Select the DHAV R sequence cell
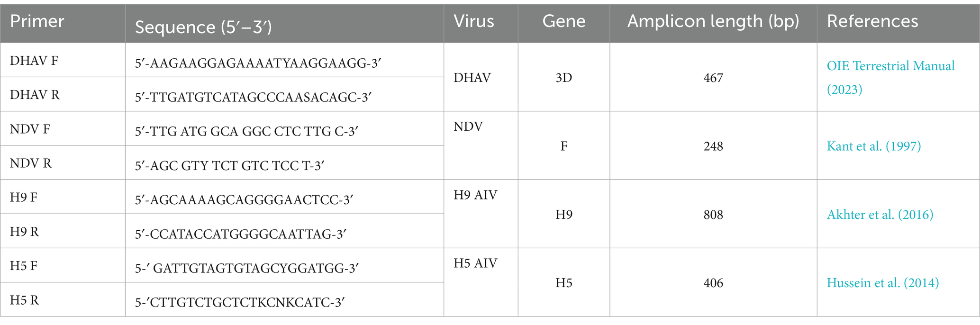 point(284,94)
